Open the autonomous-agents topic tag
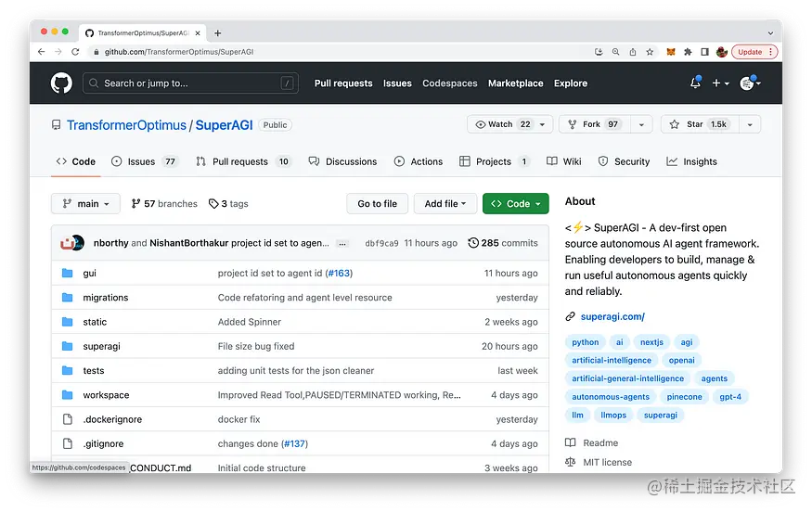Screen dimensions: 812x512 click(611, 397)
